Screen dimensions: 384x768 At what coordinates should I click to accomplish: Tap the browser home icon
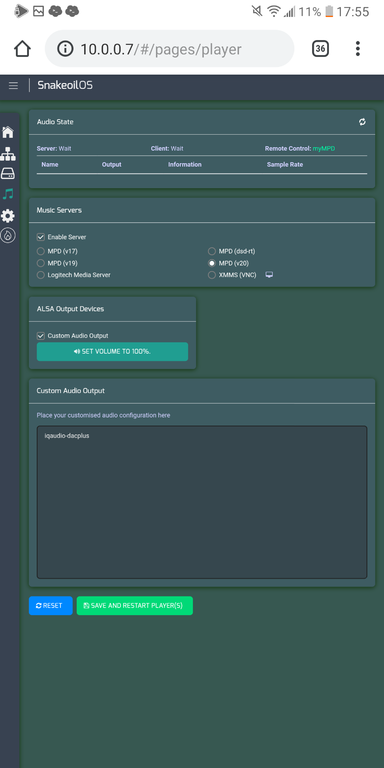(23, 48)
